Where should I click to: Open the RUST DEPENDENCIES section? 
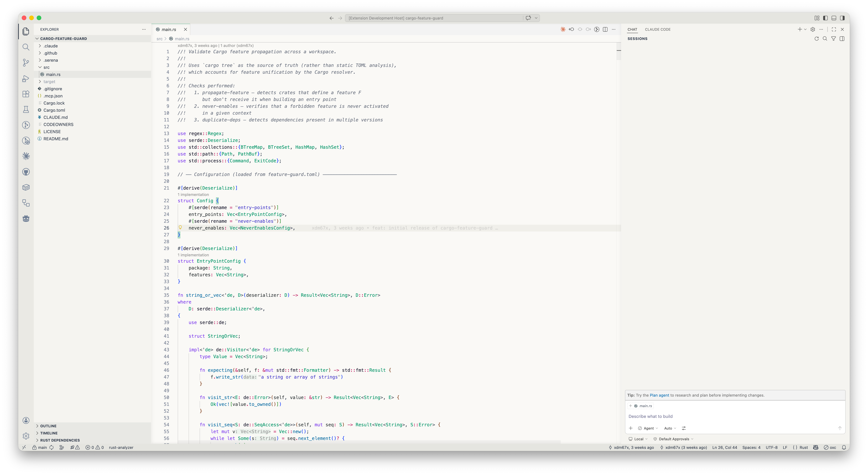[60, 440]
